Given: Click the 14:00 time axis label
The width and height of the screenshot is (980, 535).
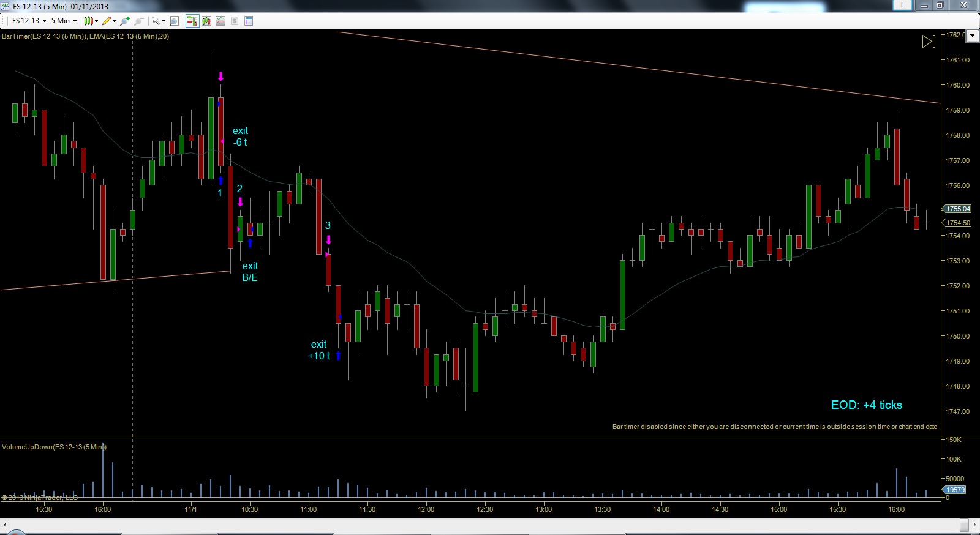Looking at the screenshot, I should tap(661, 509).
